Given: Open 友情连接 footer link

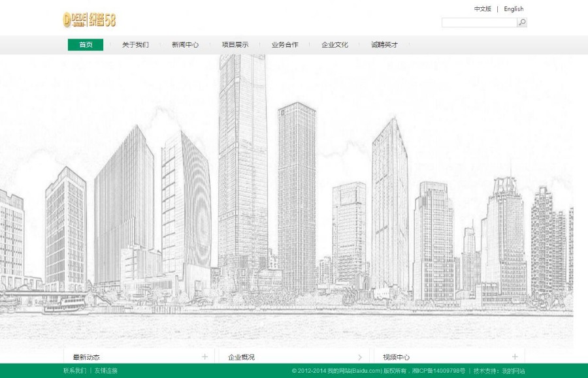Looking at the screenshot, I should tap(106, 371).
